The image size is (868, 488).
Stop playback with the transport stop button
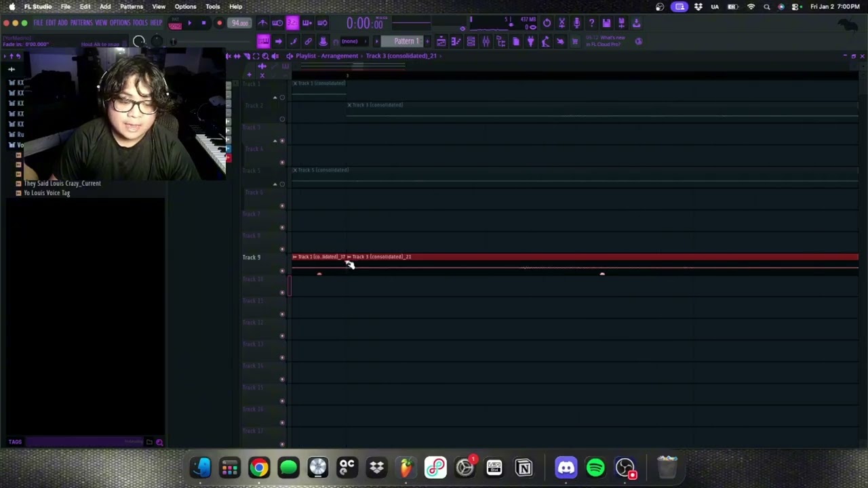(203, 22)
